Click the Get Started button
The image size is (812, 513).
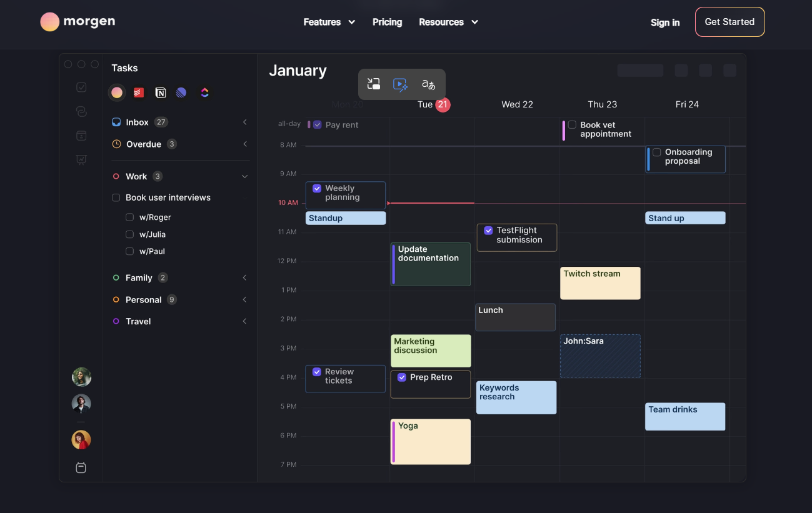click(729, 22)
